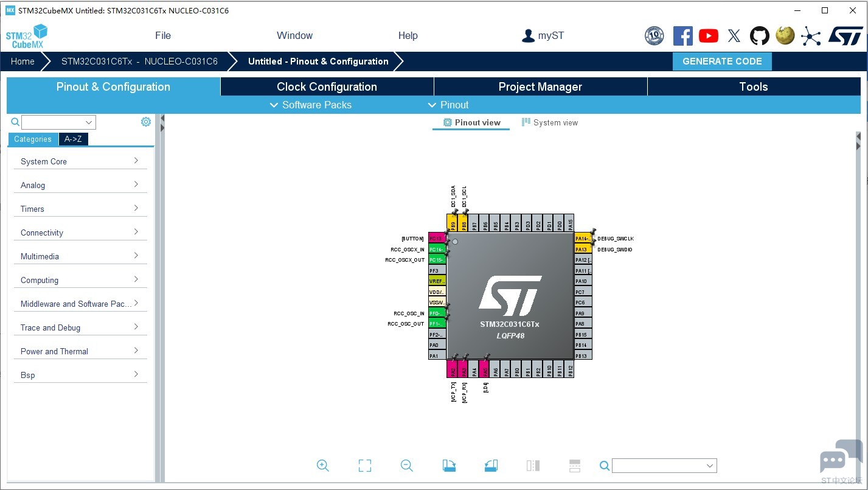Viewport: 868px width, 490px height.
Task: Fit the chip to the view
Action: 365,466
